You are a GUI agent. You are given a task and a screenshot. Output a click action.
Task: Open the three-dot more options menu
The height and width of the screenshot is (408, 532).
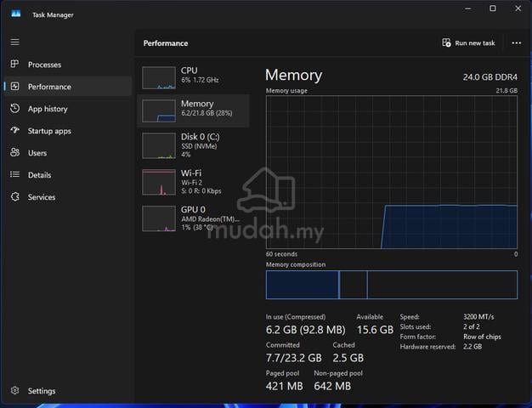click(517, 43)
